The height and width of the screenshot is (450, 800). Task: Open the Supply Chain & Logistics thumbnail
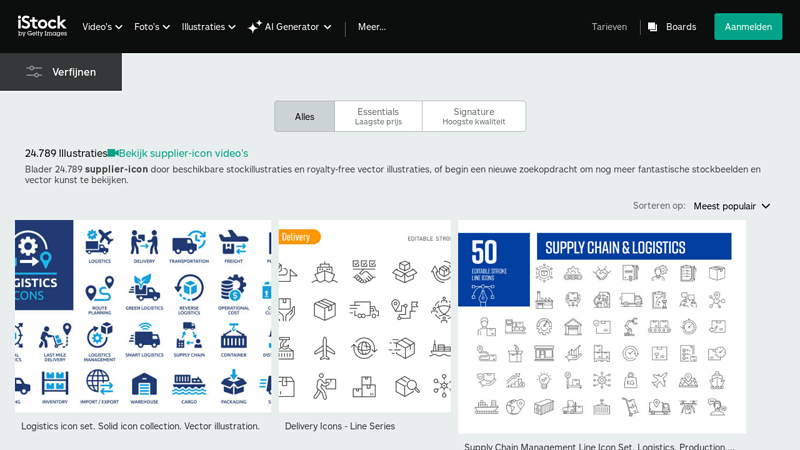click(602, 327)
